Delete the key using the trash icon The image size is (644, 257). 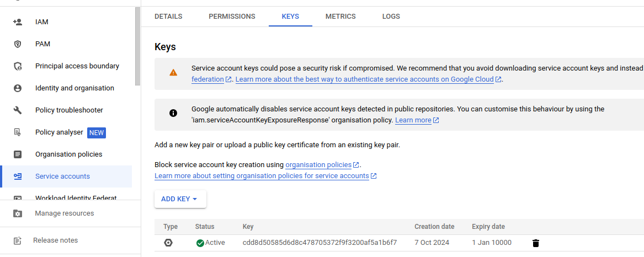pyautogui.click(x=536, y=243)
